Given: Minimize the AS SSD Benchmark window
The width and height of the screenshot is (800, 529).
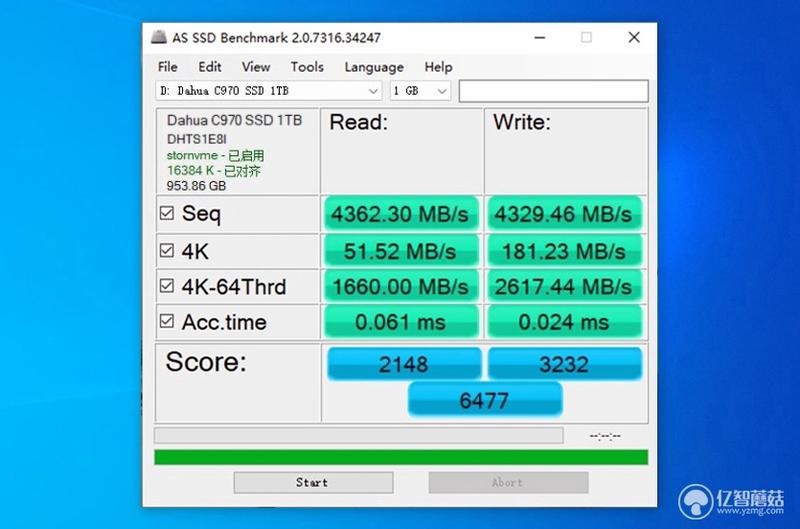Looking at the screenshot, I should [x=540, y=37].
